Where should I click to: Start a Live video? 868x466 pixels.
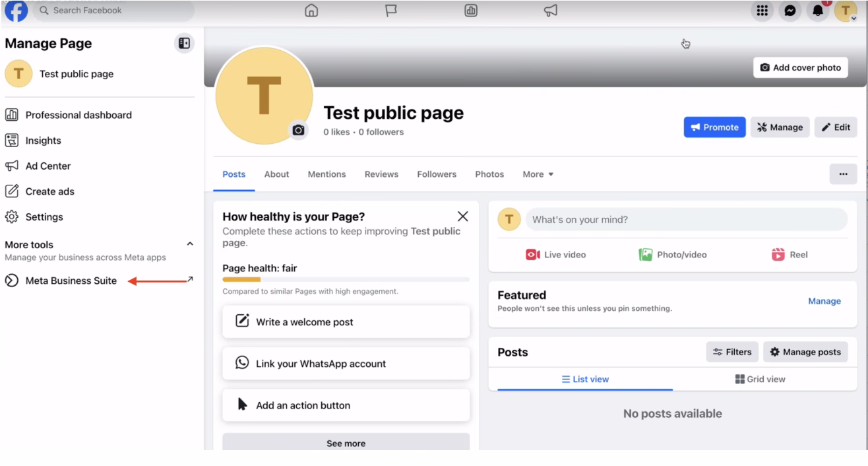(555, 255)
